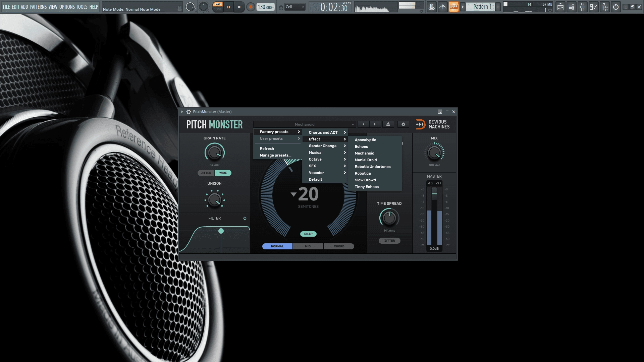644x362 pixels.
Task: Expand the Gender Change category
Action: 325,146
